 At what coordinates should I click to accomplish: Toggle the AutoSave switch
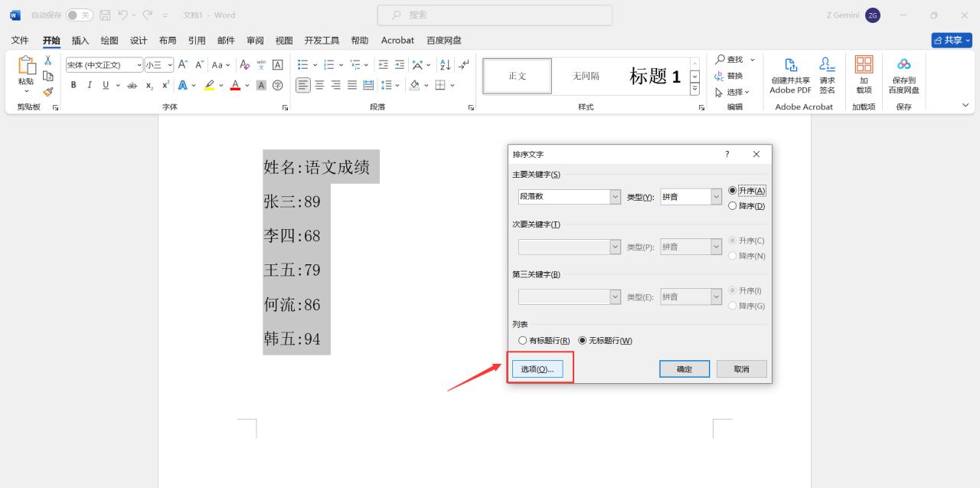[79, 15]
